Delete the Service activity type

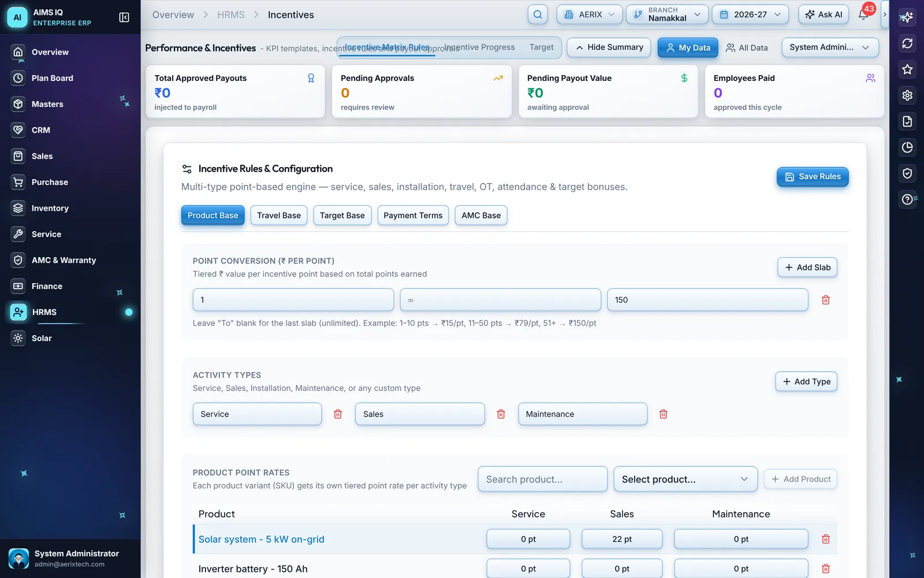point(338,414)
